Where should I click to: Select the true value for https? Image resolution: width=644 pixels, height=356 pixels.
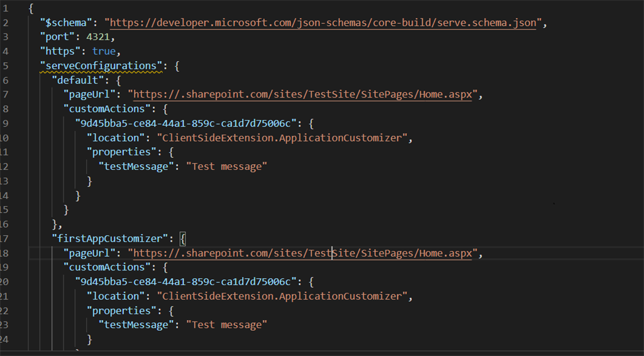pos(104,52)
